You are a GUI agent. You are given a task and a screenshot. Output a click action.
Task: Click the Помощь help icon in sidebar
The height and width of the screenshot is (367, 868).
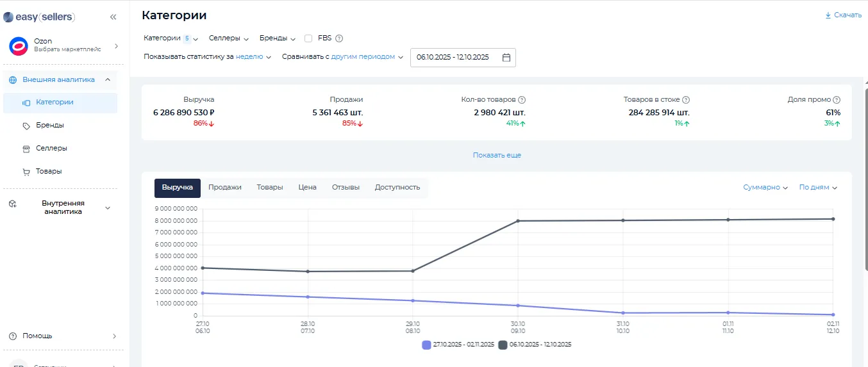coord(13,336)
